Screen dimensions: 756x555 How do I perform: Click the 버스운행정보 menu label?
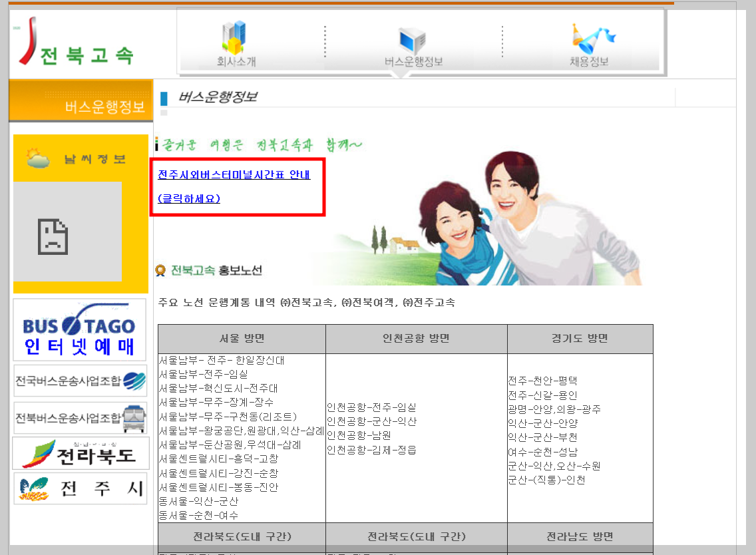pyautogui.click(x=413, y=62)
